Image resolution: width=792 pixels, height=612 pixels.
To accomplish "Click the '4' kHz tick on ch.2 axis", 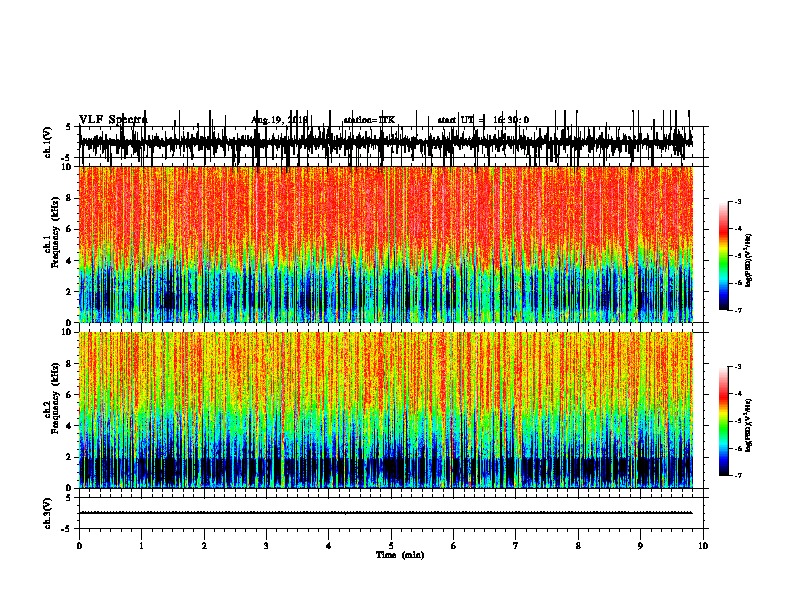I will coord(70,426).
